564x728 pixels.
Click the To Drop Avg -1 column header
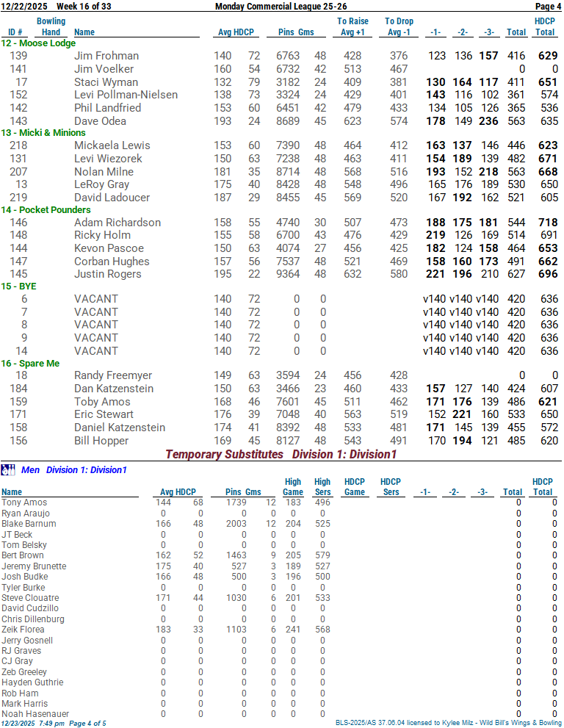point(399,26)
